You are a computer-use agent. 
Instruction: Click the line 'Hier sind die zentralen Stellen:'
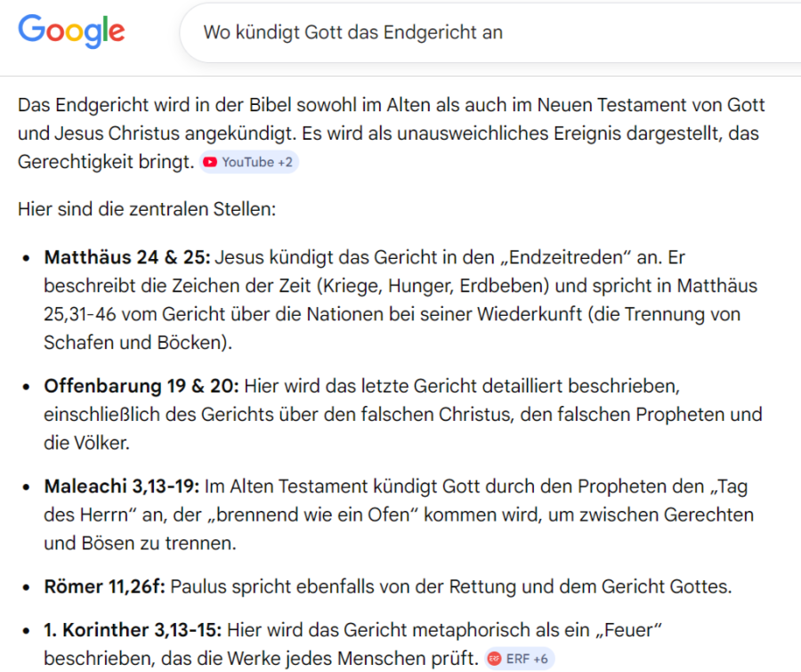147,210
